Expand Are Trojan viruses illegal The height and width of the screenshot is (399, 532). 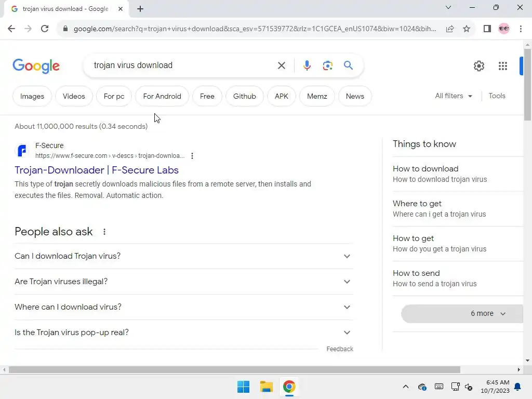point(183,282)
